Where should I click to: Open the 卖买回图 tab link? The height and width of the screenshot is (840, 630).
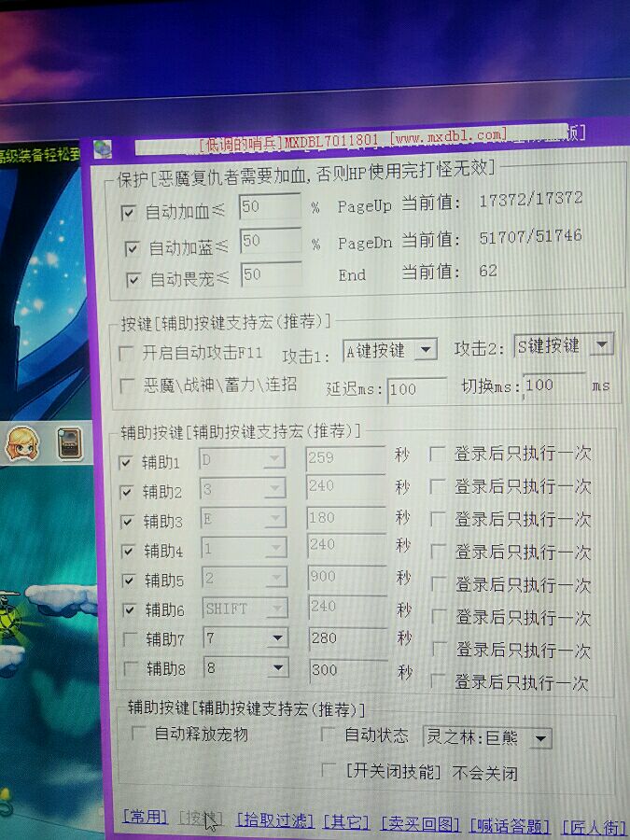(x=421, y=824)
